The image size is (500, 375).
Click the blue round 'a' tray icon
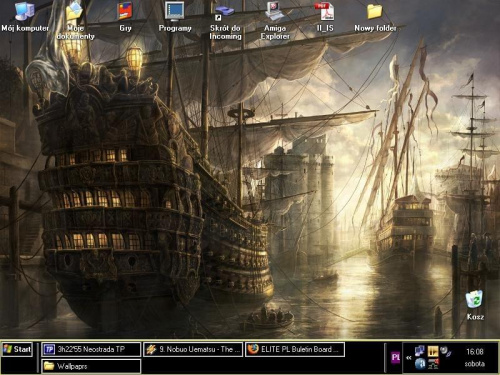coord(420,363)
